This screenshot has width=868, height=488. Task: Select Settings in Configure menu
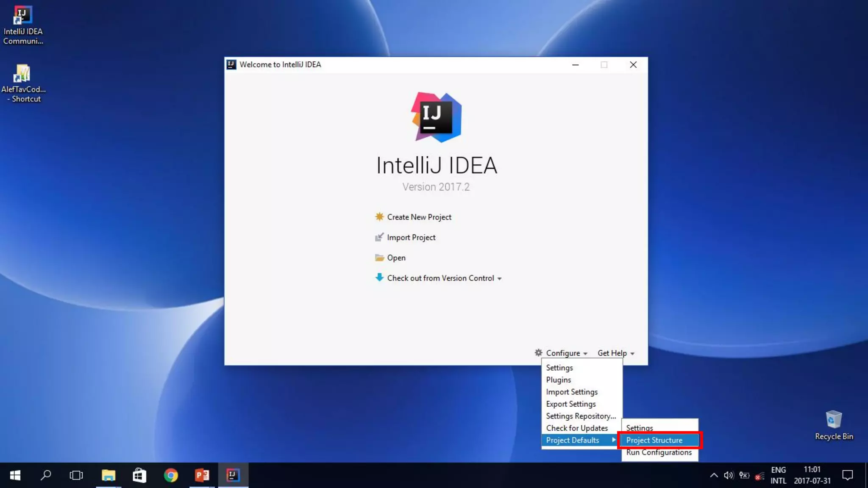(581, 368)
